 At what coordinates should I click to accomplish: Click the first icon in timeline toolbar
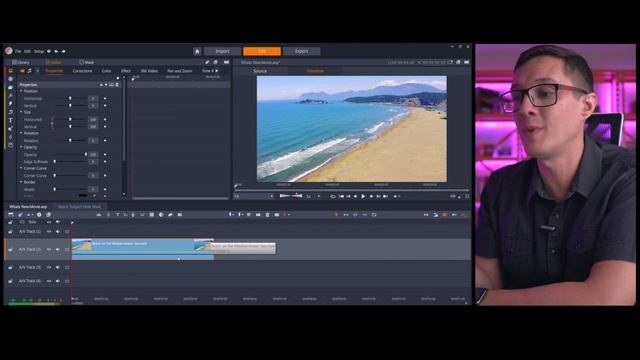(x=11, y=215)
